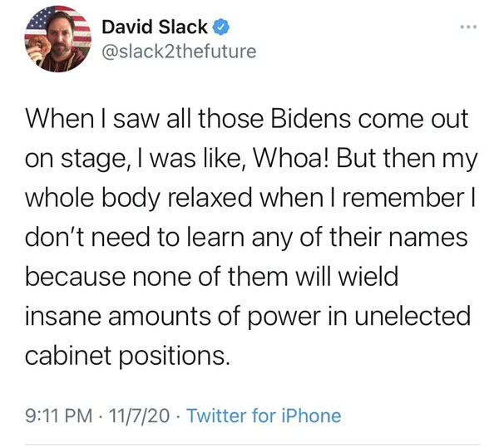Click the David Slack display name

click(x=155, y=27)
